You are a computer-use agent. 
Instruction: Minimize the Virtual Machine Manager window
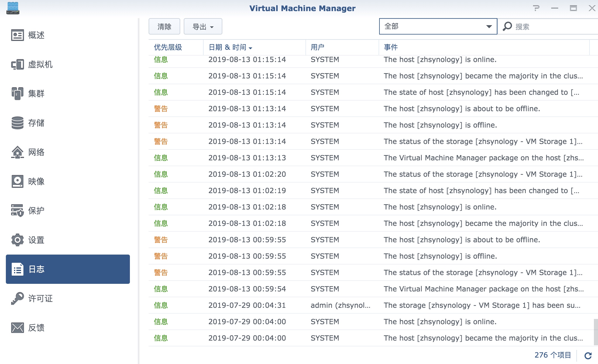pos(555,8)
